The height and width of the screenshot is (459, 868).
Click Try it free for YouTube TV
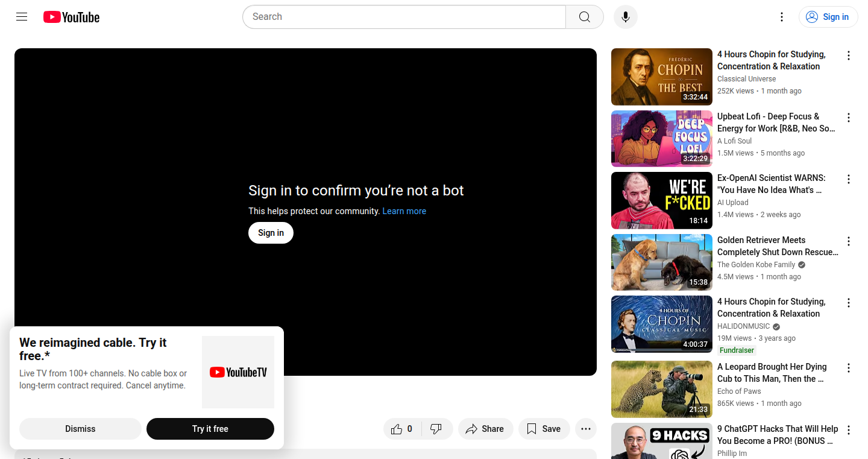point(210,429)
